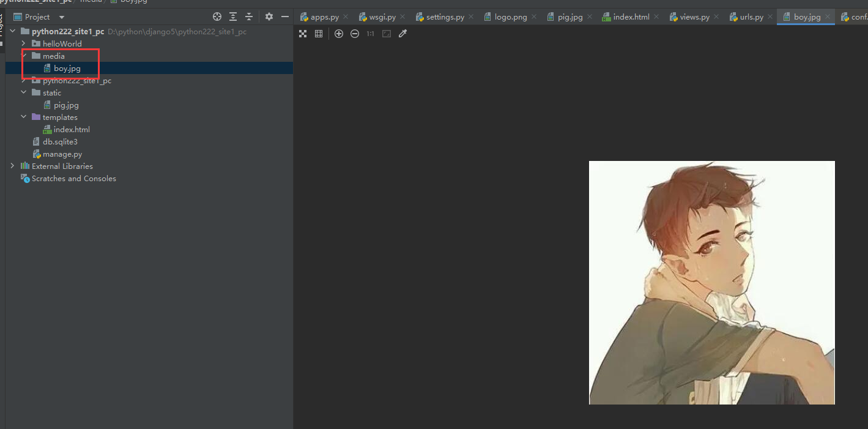
Task: Select db.sqlite3 in the project tree
Action: [x=149, y=141]
